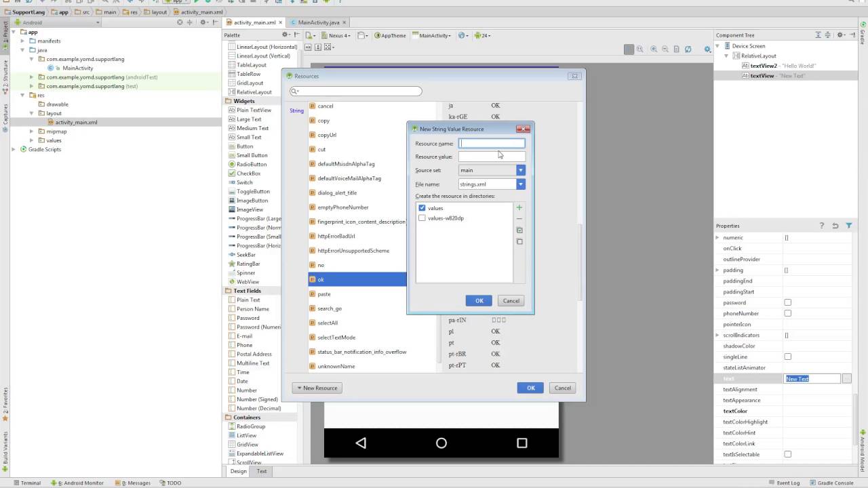Click the Android recents square button
Image resolution: width=868 pixels, height=488 pixels.
click(x=521, y=443)
